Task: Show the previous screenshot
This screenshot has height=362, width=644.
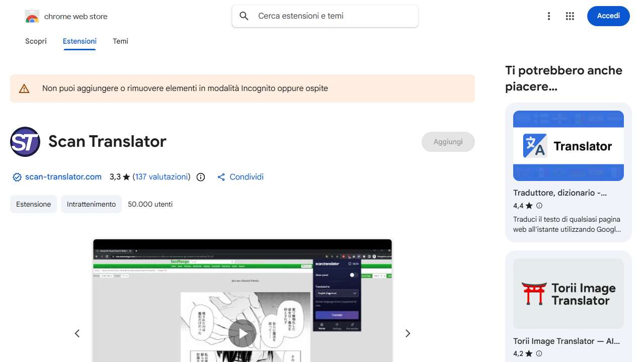Action: coord(77,333)
